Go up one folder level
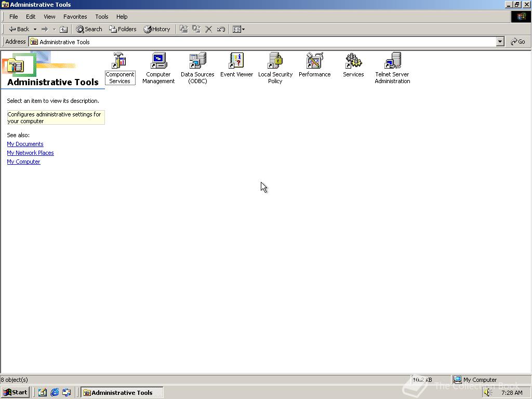Image resolution: width=532 pixels, height=399 pixels. pos(63,29)
